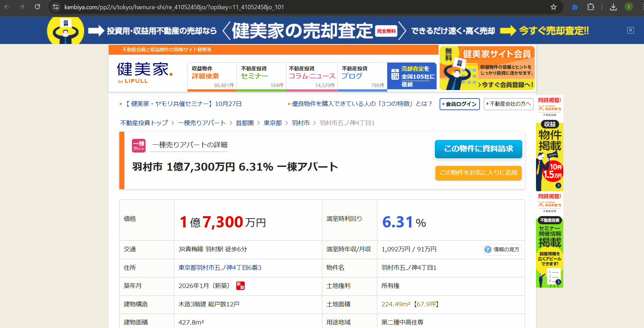Open the browser downloads icon
Viewport: 644px width, 328px height.
point(613,7)
